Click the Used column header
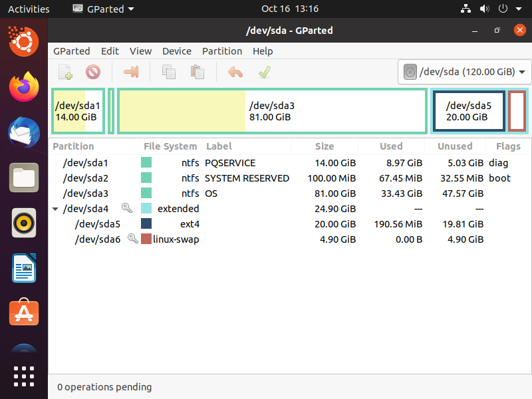The width and height of the screenshot is (532, 399). [391, 146]
